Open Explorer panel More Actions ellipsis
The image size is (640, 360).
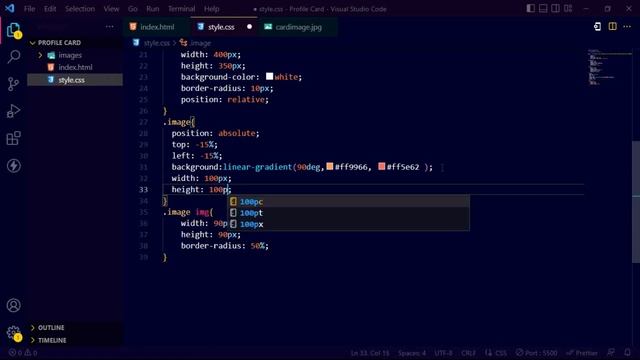[x=109, y=27]
